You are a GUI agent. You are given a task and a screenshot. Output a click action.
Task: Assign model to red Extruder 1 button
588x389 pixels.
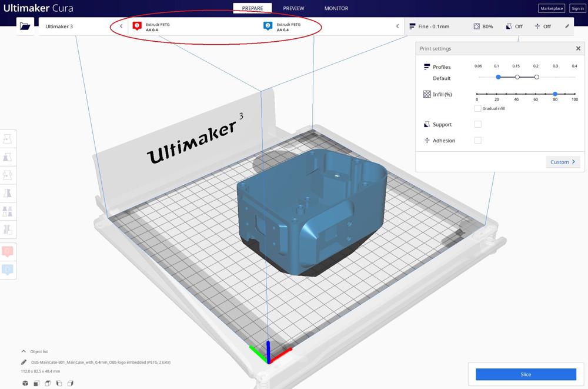8,251
